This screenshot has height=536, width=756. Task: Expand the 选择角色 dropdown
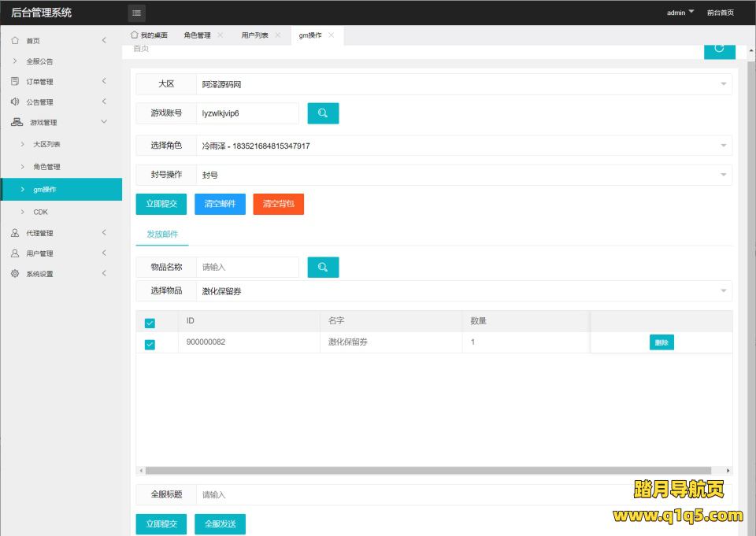tap(463, 146)
